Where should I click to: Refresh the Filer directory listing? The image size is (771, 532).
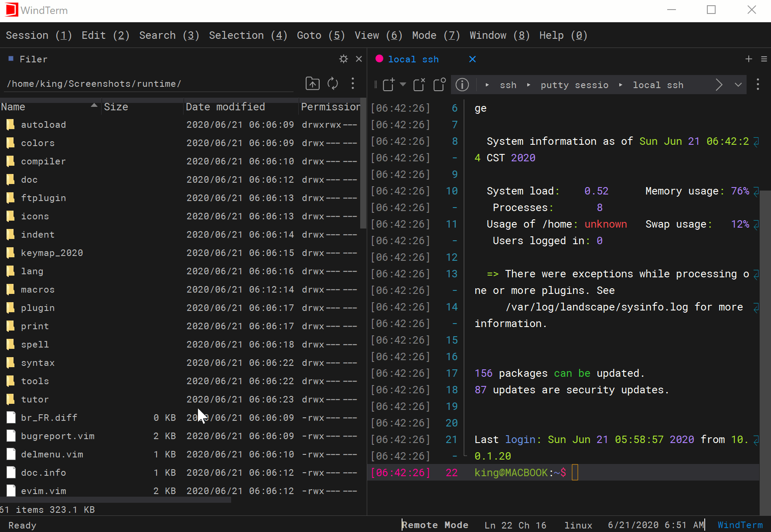coord(333,83)
